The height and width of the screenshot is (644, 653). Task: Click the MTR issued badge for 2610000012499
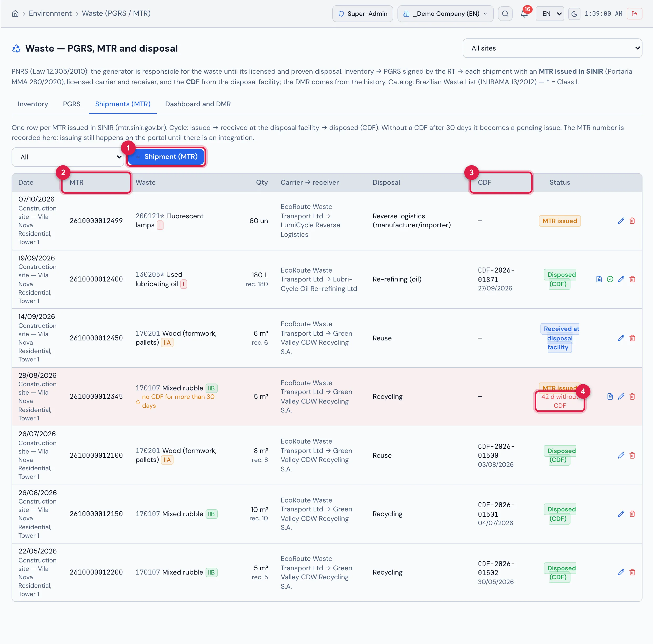click(x=560, y=221)
